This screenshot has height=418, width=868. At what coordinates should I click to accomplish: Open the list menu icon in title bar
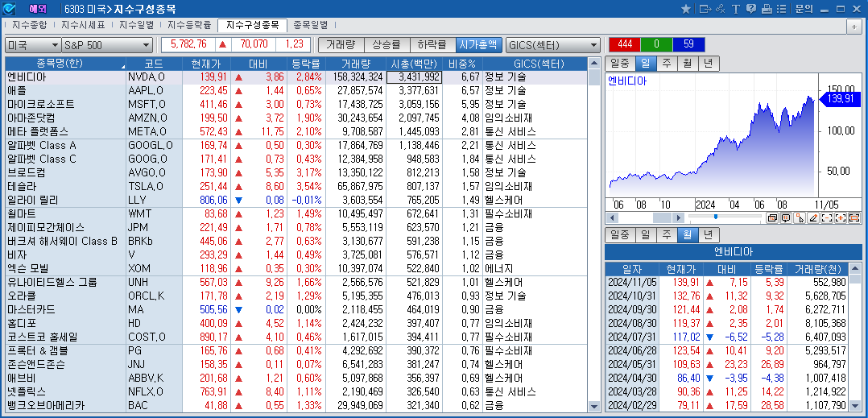coord(781,8)
